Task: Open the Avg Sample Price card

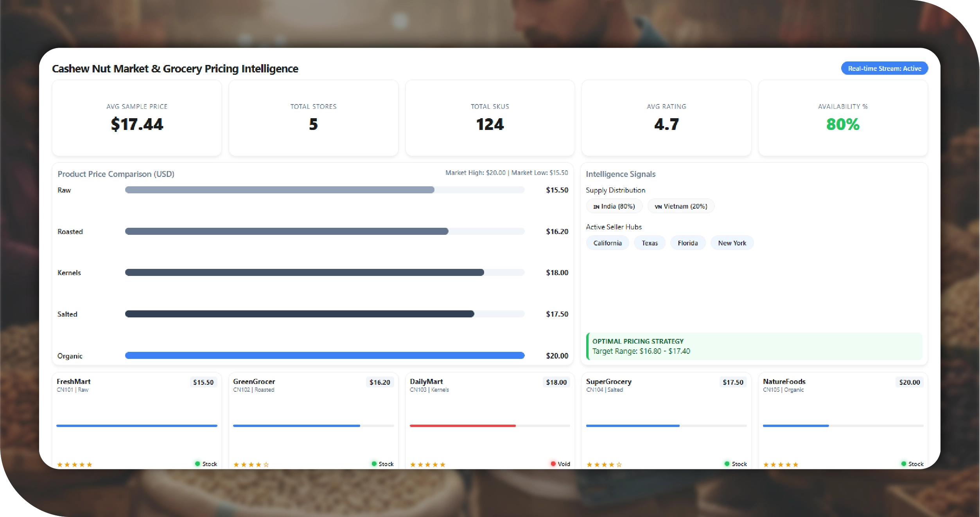Action: (x=137, y=118)
